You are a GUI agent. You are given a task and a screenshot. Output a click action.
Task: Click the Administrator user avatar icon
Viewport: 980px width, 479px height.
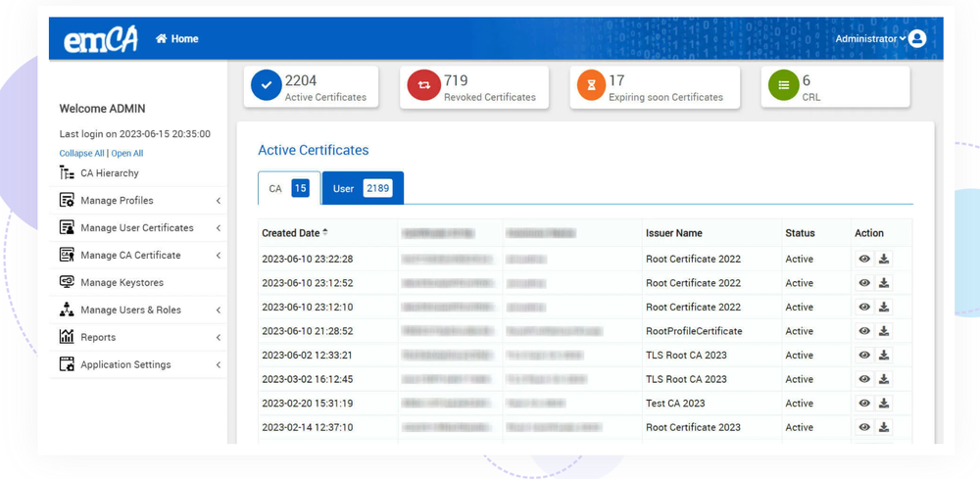[917, 39]
